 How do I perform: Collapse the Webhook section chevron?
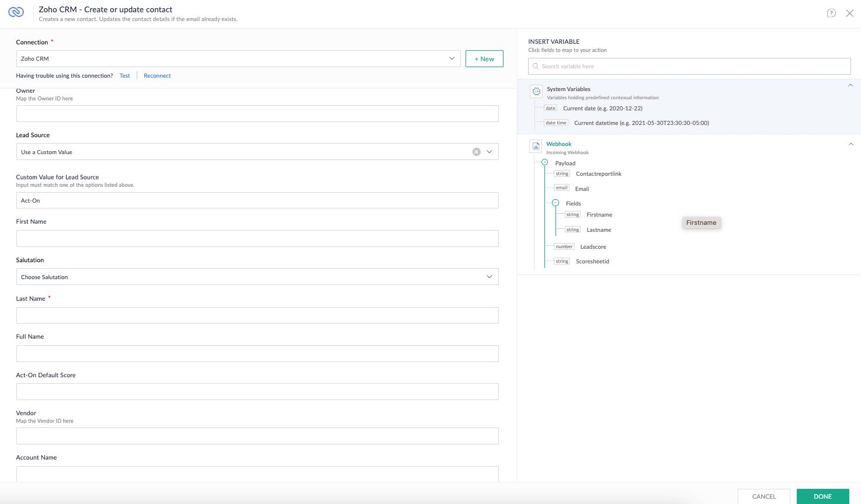[850, 144]
